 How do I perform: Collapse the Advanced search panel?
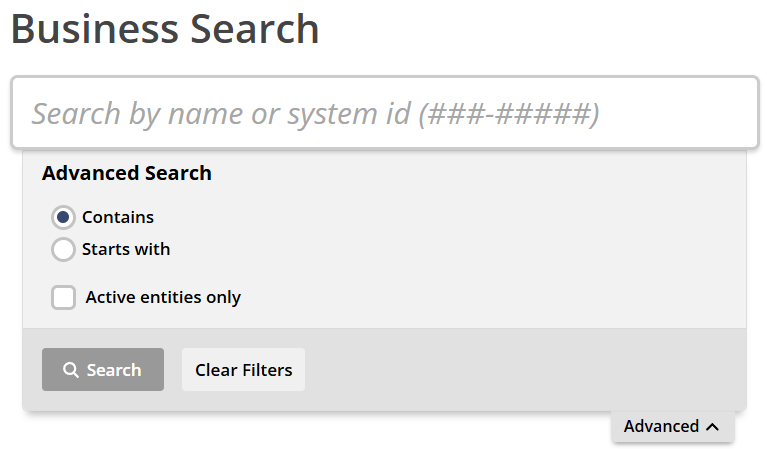[673, 427]
